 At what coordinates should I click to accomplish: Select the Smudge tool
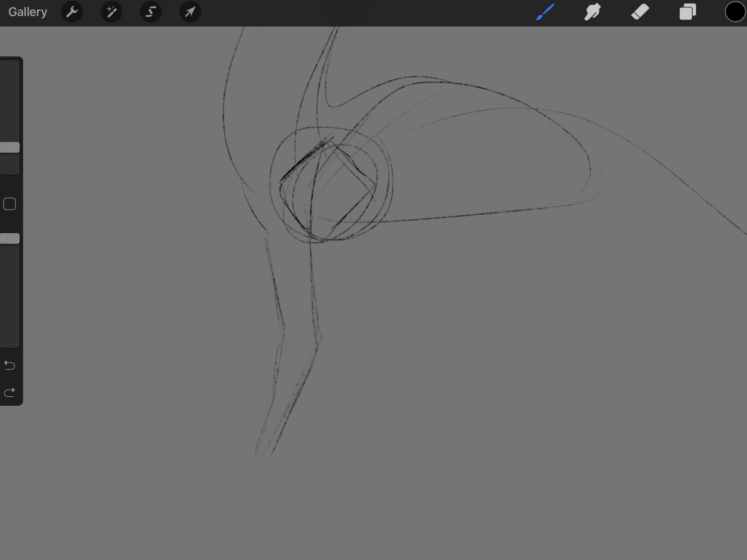coord(593,12)
